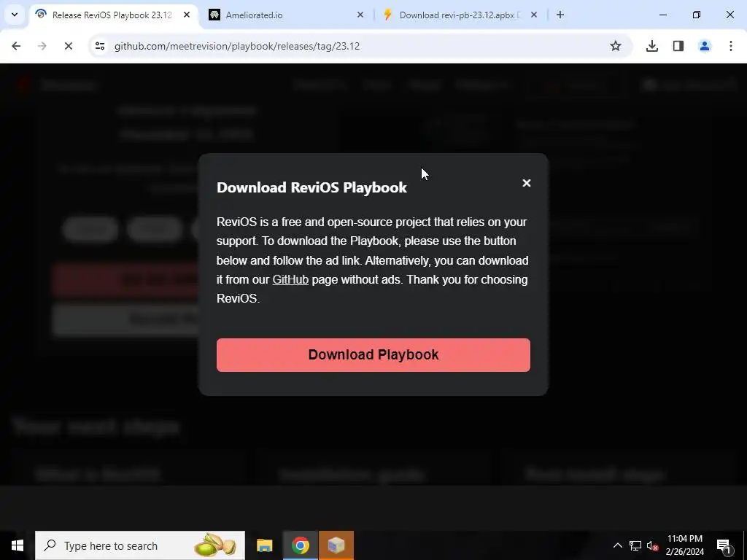Restore down the Chrome window

coord(697,15)
